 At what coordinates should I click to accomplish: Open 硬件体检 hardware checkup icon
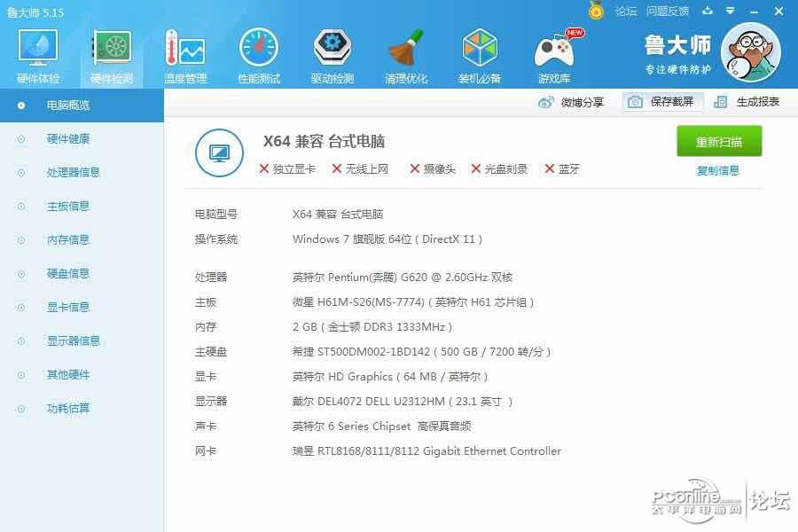click(38, 56)
